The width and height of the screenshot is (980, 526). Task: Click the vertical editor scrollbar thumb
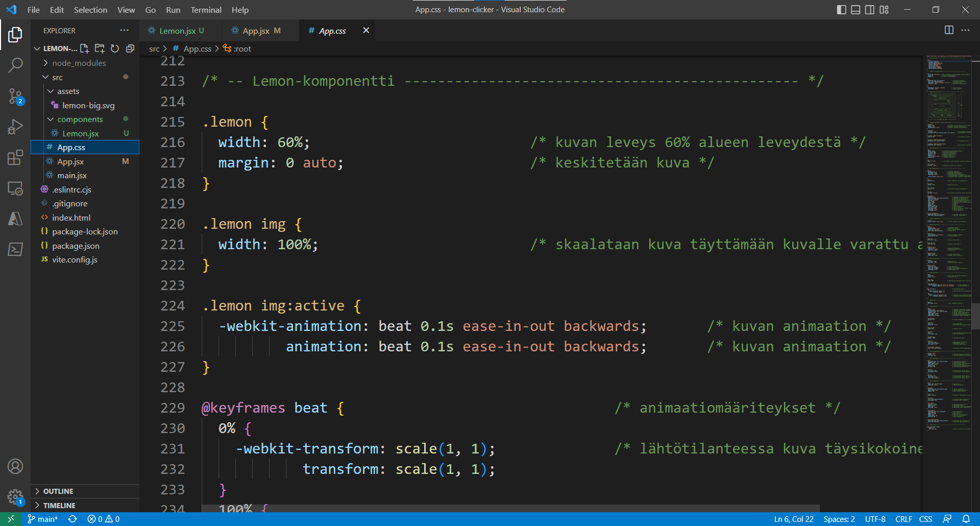pyautogui.click(x=976, y=317)
